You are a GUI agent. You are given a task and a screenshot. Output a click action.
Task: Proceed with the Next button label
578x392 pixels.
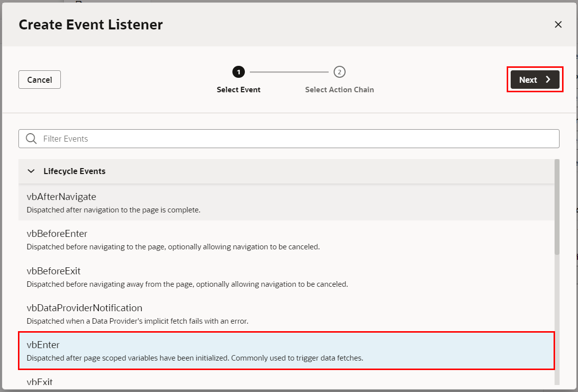point(528,80)
